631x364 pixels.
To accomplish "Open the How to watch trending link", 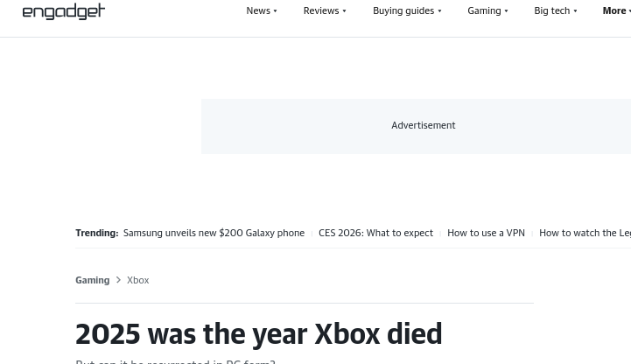I will click(585, 233).
